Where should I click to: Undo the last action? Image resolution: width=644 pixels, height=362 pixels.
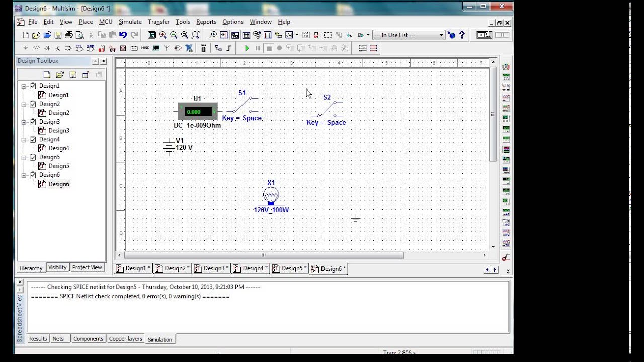[123, 35]
